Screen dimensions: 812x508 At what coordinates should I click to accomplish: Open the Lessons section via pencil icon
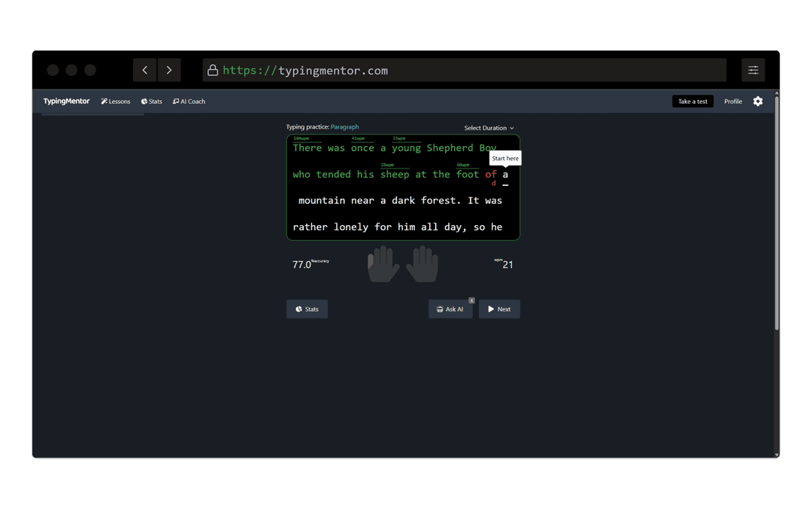click(105, 101)
